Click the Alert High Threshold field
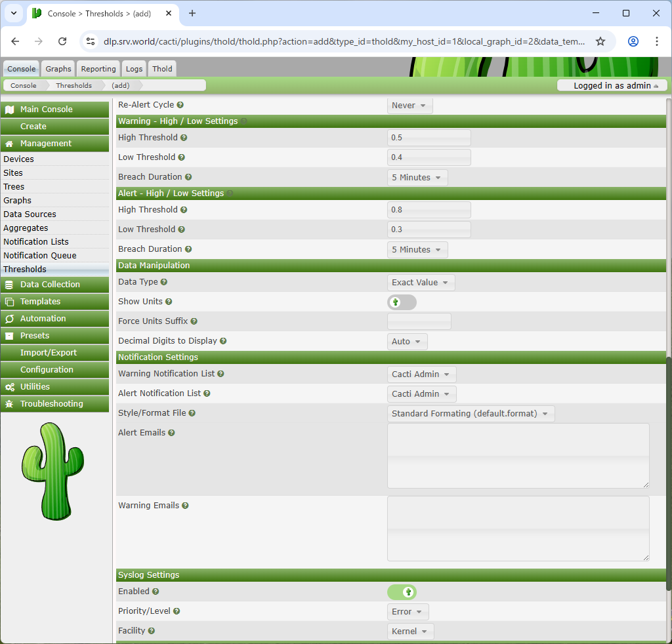The height and width of the screenshot is (644, 672). coord(429,210)
